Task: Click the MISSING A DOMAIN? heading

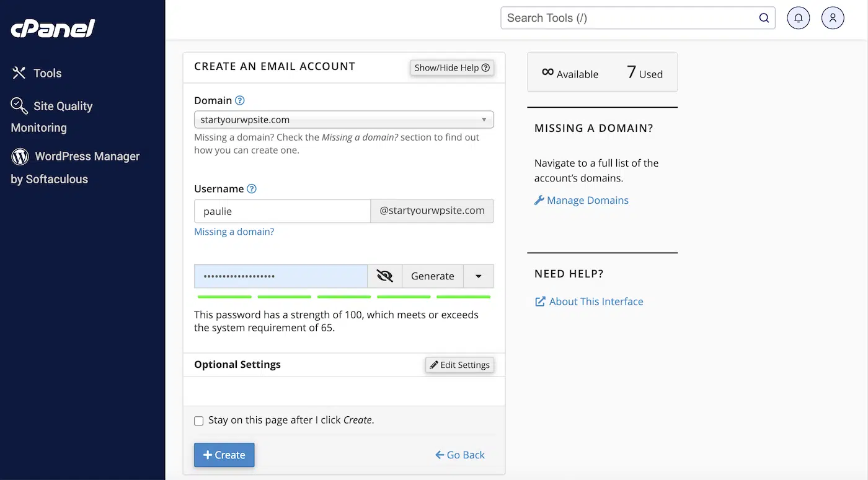Action: 594,128
